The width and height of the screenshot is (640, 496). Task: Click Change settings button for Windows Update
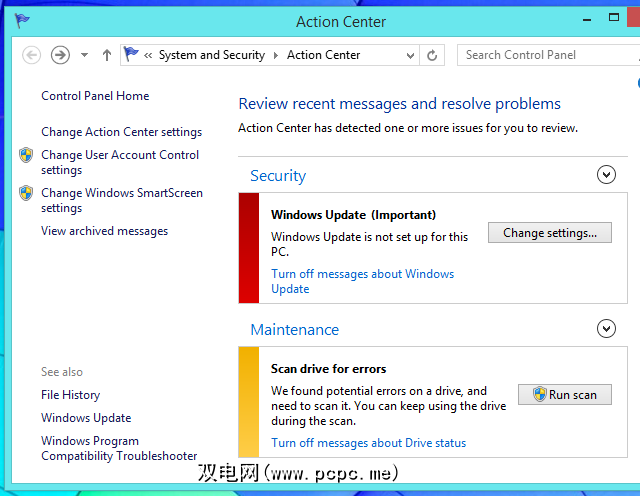click(x=550, y=233)
